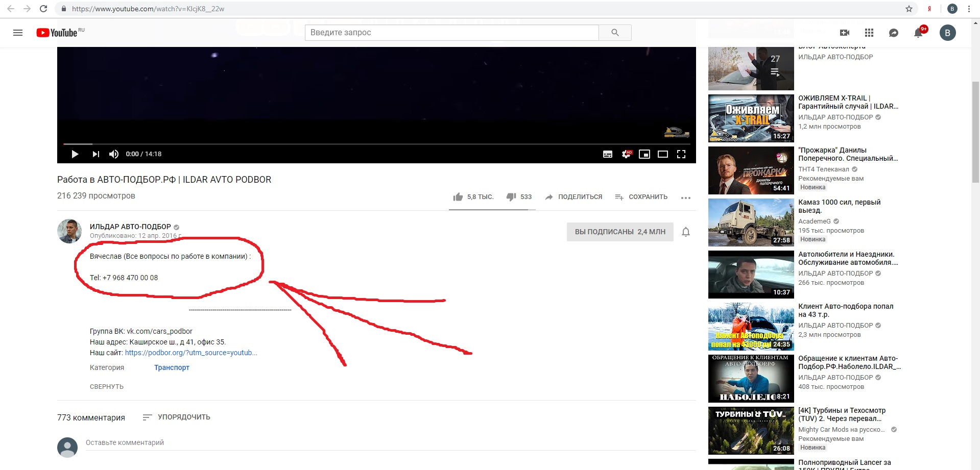
Task: Click ПОДЕЛИТЬСЯ to share the video
Action: 573,197
